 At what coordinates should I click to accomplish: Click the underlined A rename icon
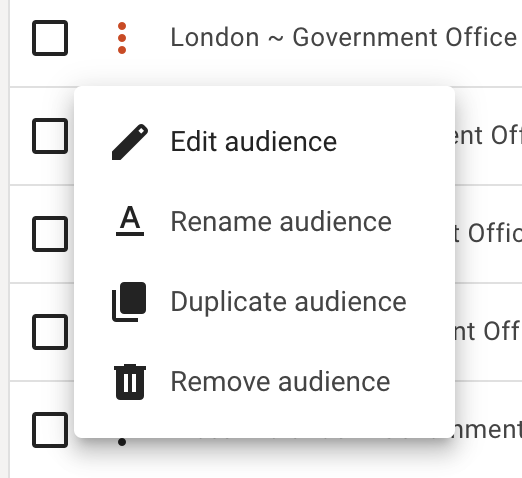click(130, 221)
